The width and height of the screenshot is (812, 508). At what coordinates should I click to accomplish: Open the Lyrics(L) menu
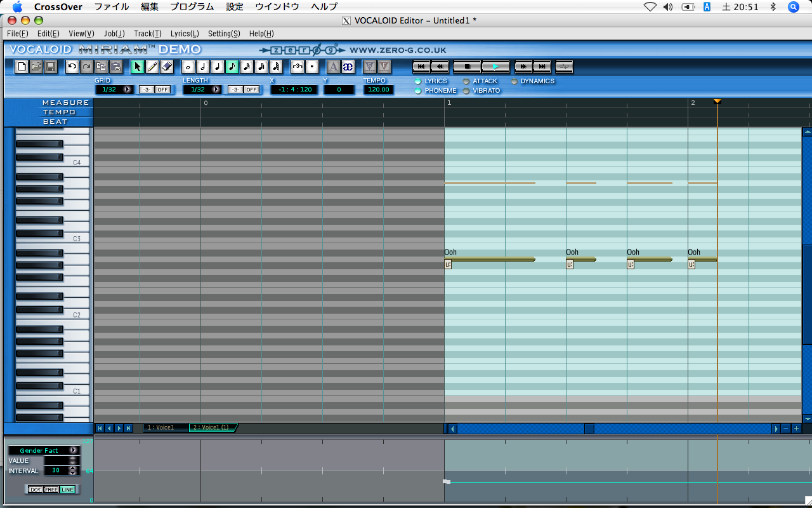point(185,34)
